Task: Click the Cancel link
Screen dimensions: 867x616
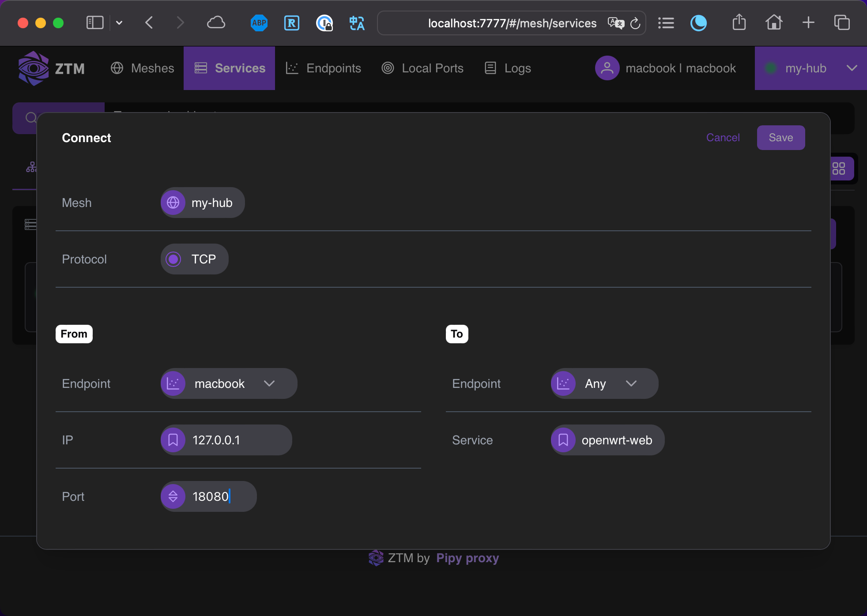Action: coord(723,138)
